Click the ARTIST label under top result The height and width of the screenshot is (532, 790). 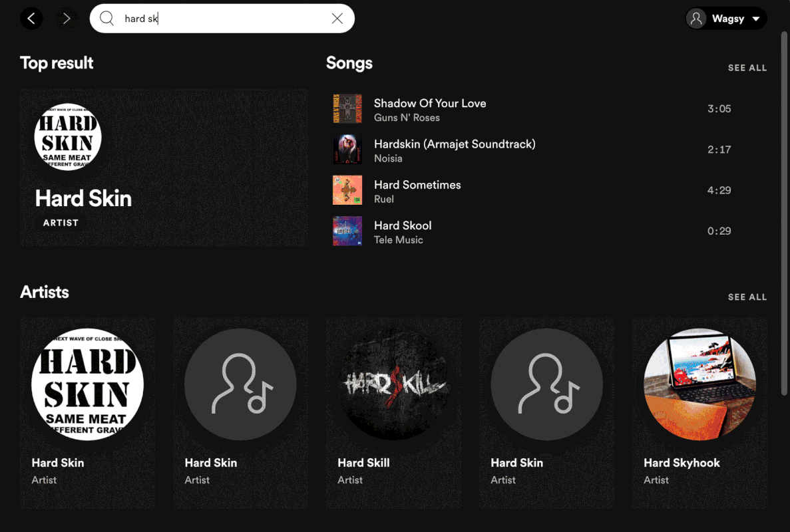[61, 223]
